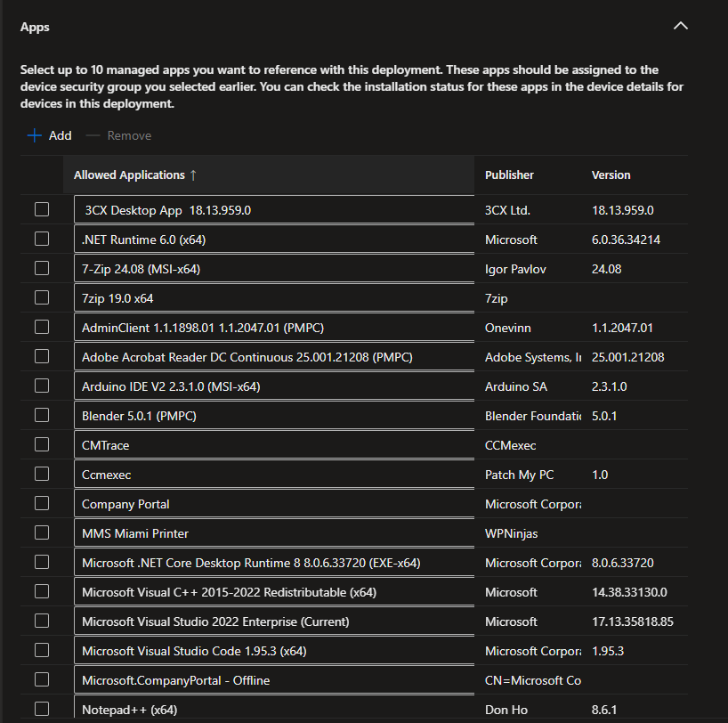Check the 3CX Desktop App checkbox

42,209
